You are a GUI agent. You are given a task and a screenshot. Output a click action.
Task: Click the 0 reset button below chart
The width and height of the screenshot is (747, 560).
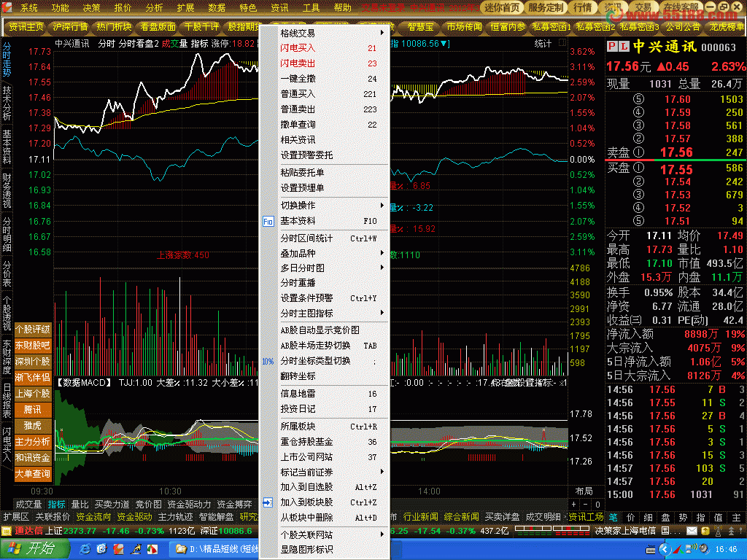(597, 505)
